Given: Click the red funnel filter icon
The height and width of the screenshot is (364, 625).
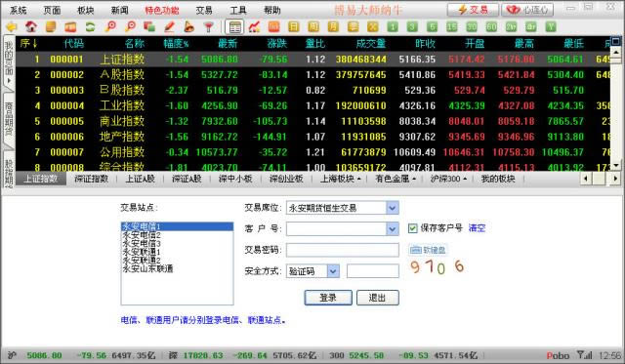Looking at the screenshot, I should (208, 26).
